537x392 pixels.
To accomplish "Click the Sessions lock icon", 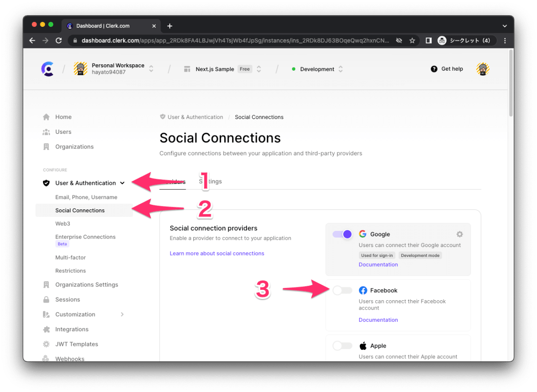I will [46, 299].
